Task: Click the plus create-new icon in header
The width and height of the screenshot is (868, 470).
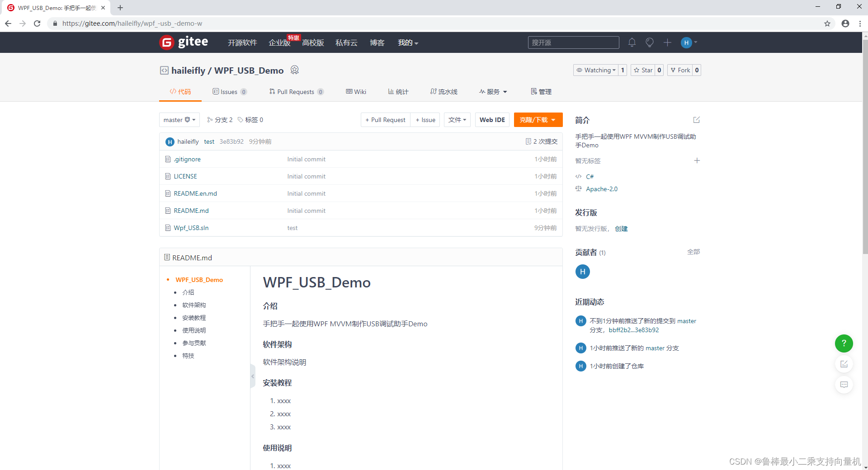Action: [667, 42]
